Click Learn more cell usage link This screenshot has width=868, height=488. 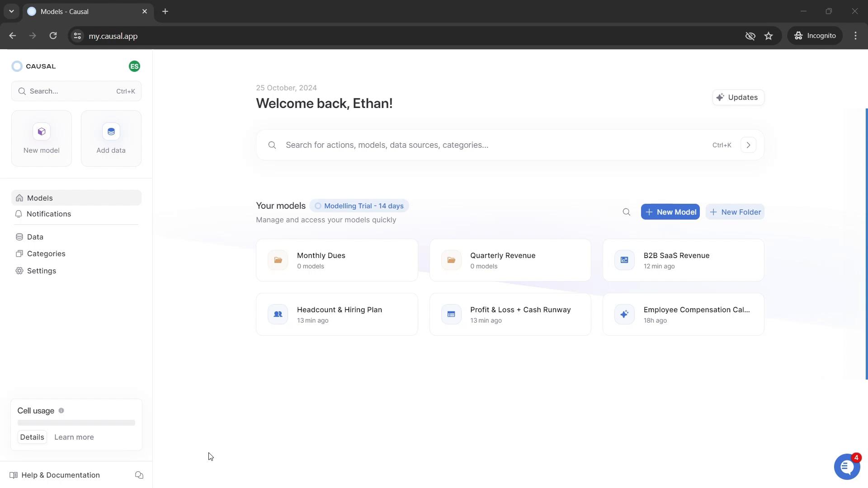(74, 437)
